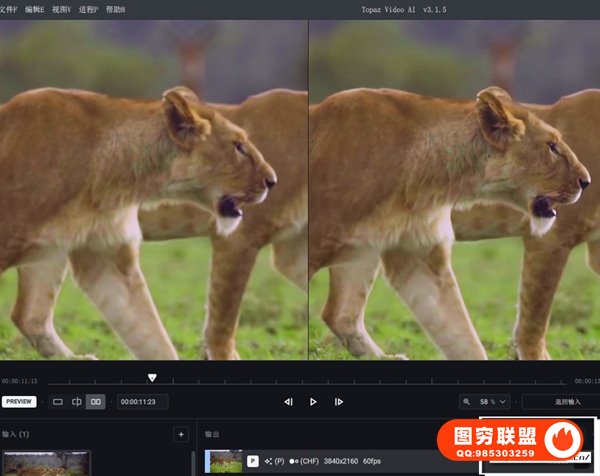The height and width of the screenshot is (476, 600).
Task: Add a new input with plus icon
Action: pos(180,434)
